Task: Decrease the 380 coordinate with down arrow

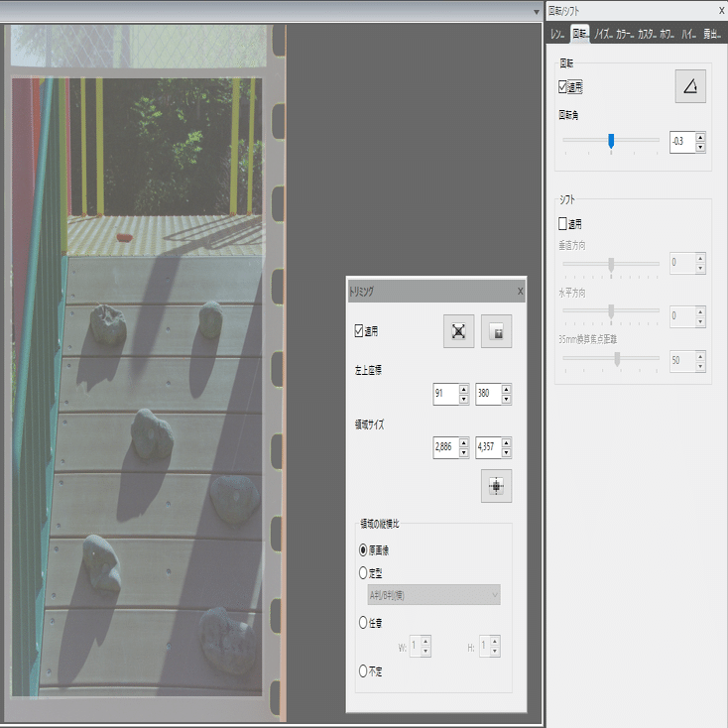Action: tap(507, 400)
